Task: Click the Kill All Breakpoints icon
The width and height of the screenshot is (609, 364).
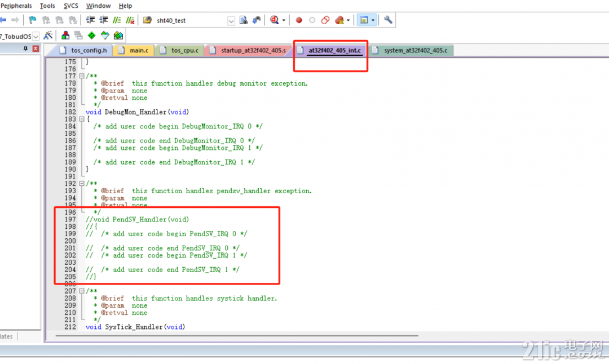Action: (x=339, y=20)
